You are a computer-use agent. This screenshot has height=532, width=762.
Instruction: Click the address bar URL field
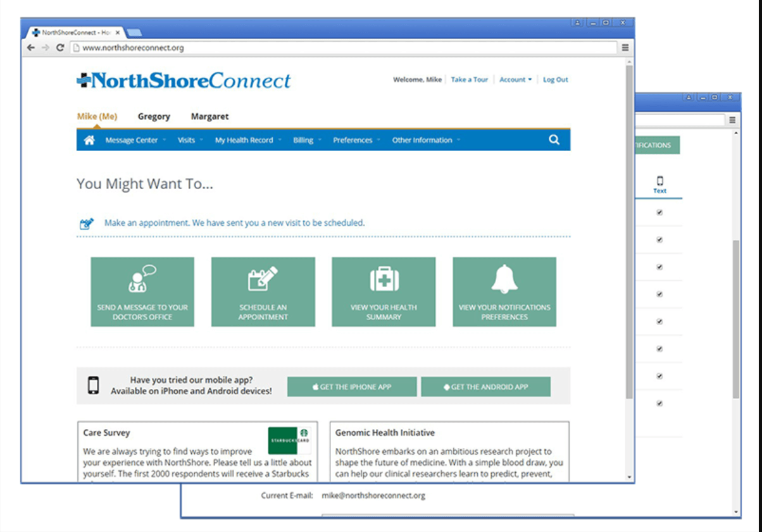[x=343, y=47]
